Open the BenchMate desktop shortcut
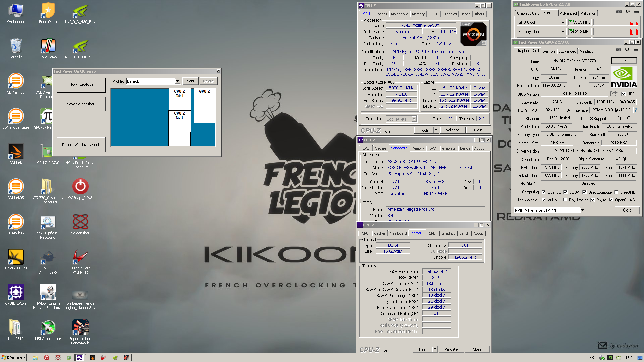The height and width of the screenshot is (362, 644). [48, 13]
